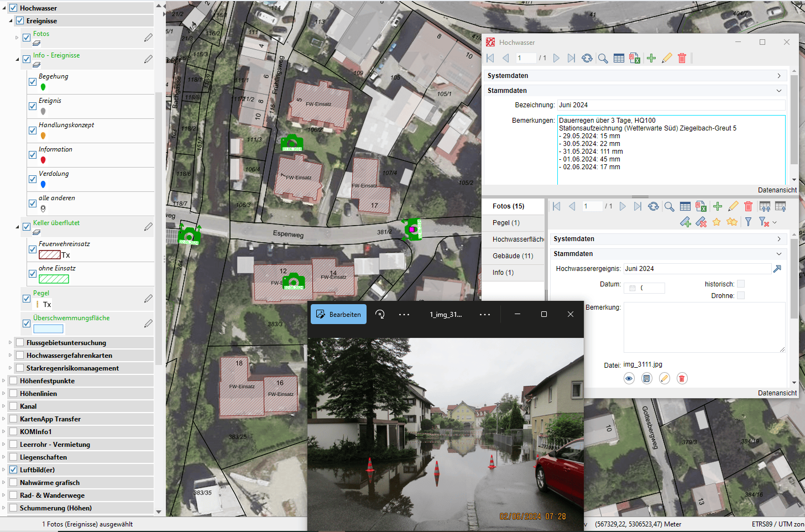The height and width of the screenshot is (532, 805).
Task: Click the filter funnel icon in Fotos toolbar
Action: coord(748,222)
